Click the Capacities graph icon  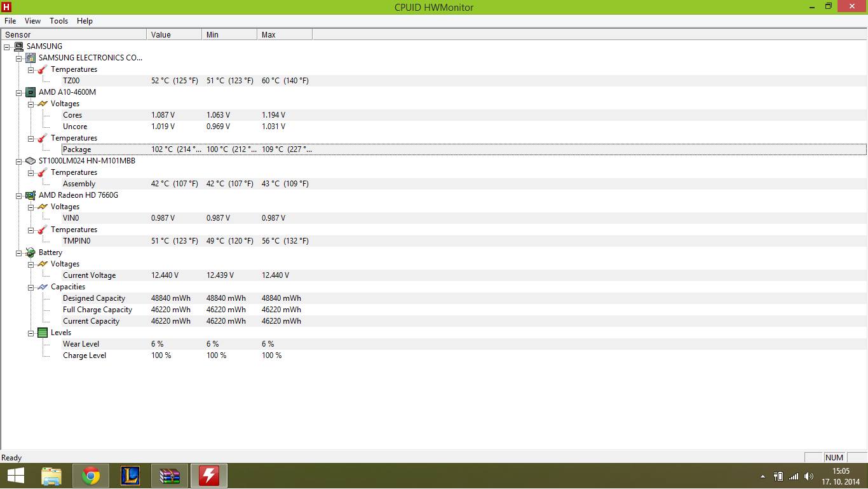pos(43,287)
